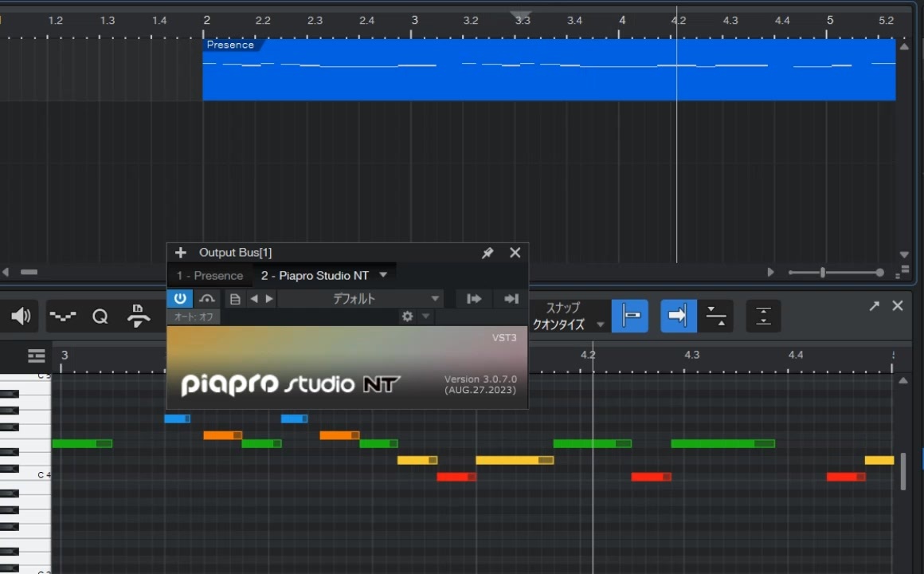Click the Version 3.0.7.0 text
This screenshot has height=574, width=924.
point(480,379)
